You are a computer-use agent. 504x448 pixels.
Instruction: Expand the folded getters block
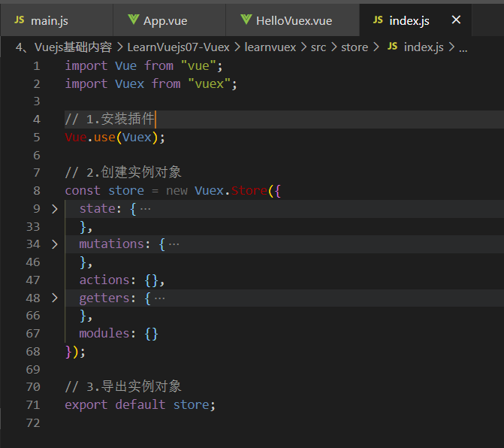point(54,298)
